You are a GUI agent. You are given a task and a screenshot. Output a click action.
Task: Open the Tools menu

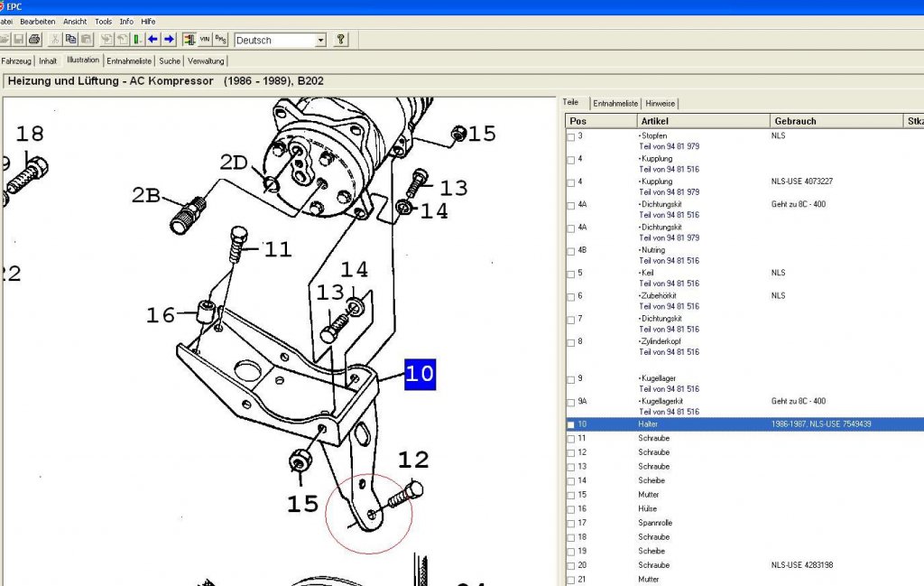[x=103, y=22]
